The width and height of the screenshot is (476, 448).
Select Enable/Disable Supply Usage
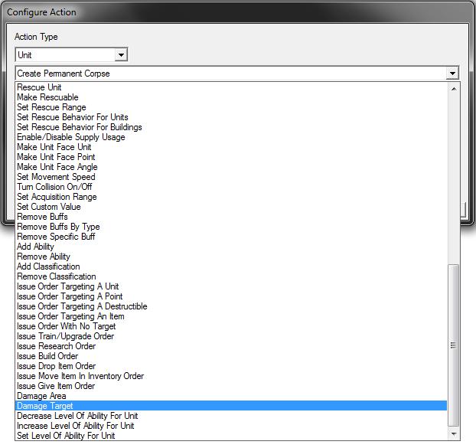[231, 137]
